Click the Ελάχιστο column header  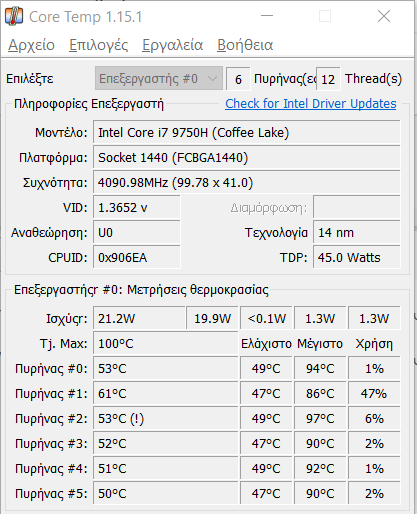266,344
